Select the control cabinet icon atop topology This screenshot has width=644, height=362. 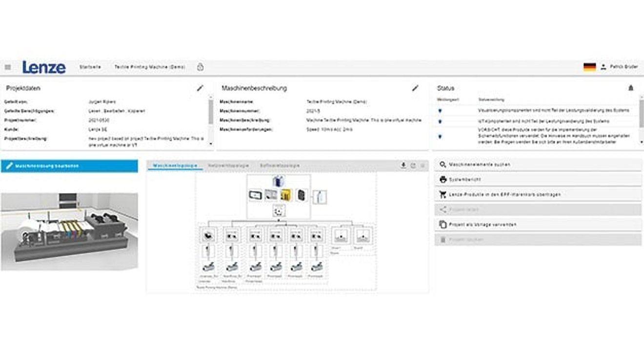pyautogui.click(x=279, y=181)
